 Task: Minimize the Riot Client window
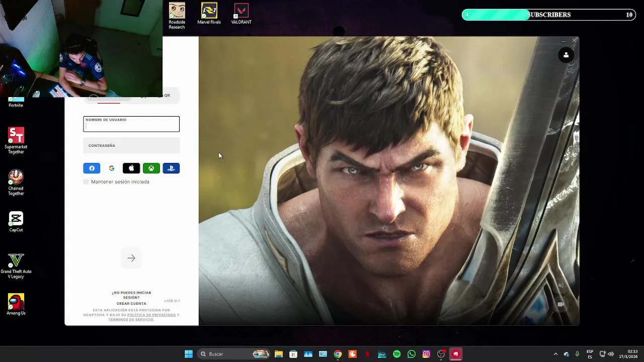pyautogui.click(x=563, y=40)
